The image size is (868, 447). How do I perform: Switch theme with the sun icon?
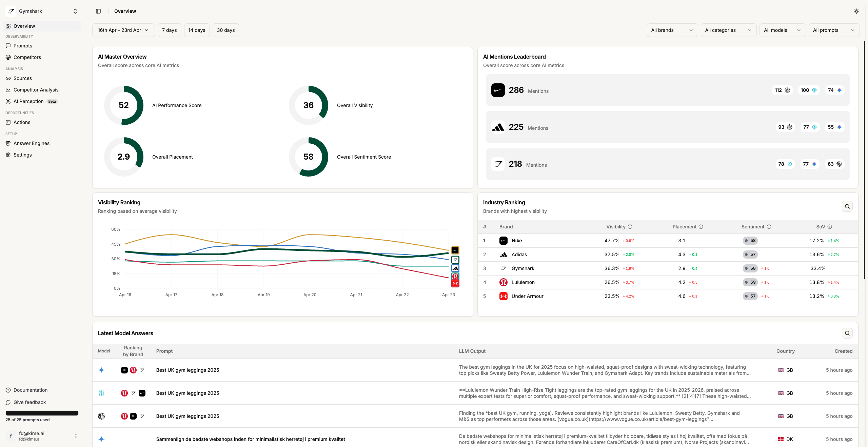(x=856, y=11)
